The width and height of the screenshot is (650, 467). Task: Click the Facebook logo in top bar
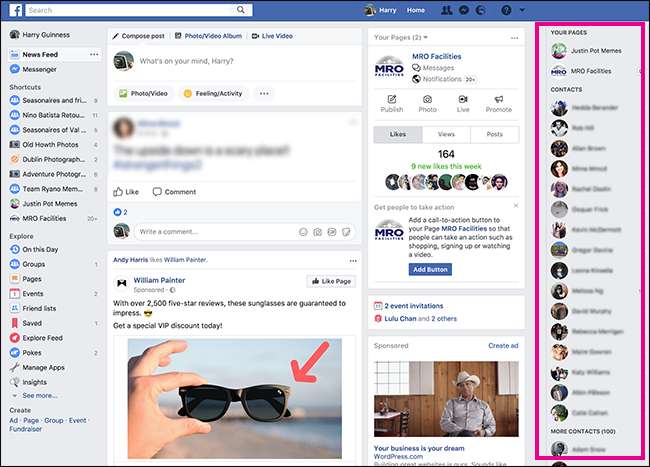[15, 10]
